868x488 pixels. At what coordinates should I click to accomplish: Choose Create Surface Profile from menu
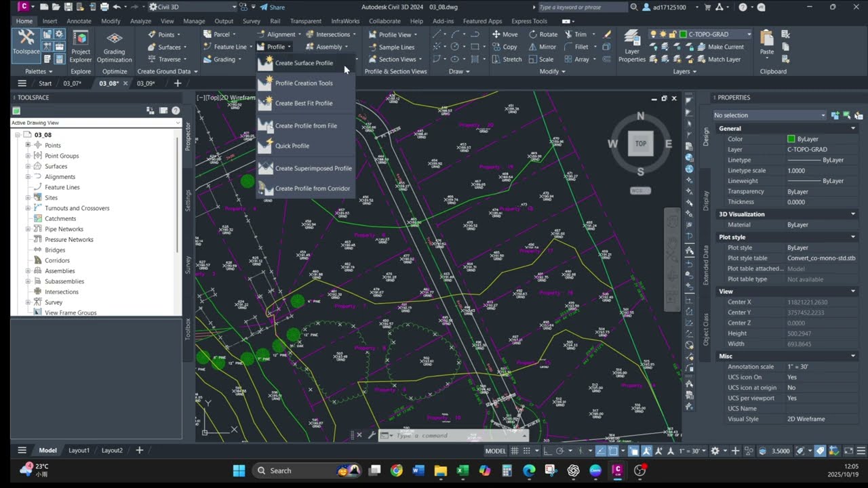(x=305, y=63)
